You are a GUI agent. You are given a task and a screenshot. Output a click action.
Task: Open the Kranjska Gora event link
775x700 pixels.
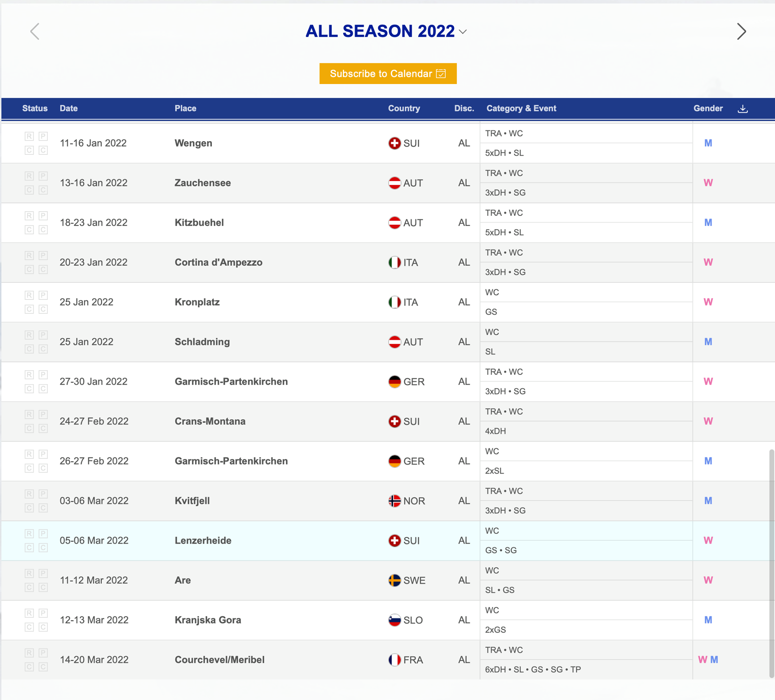pyautogui.click(x=208, y=620)
